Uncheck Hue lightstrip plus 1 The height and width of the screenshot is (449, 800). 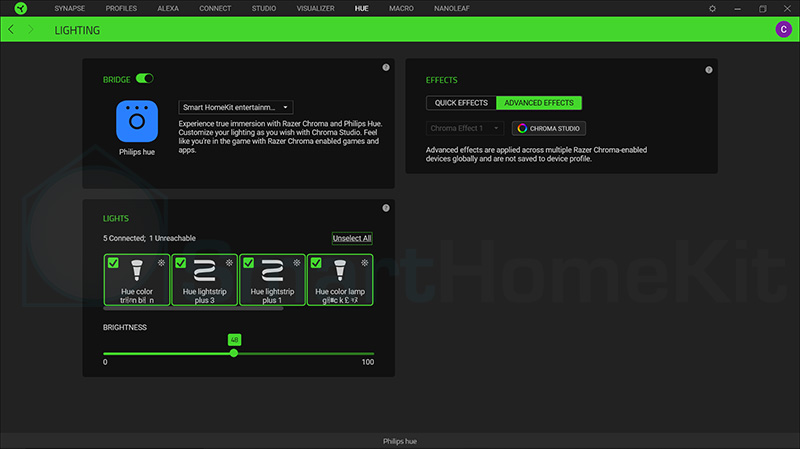248,263
